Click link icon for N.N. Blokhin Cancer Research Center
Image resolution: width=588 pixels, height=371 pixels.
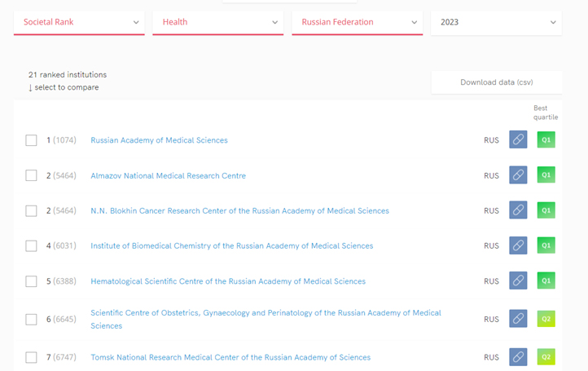point(518,210)
